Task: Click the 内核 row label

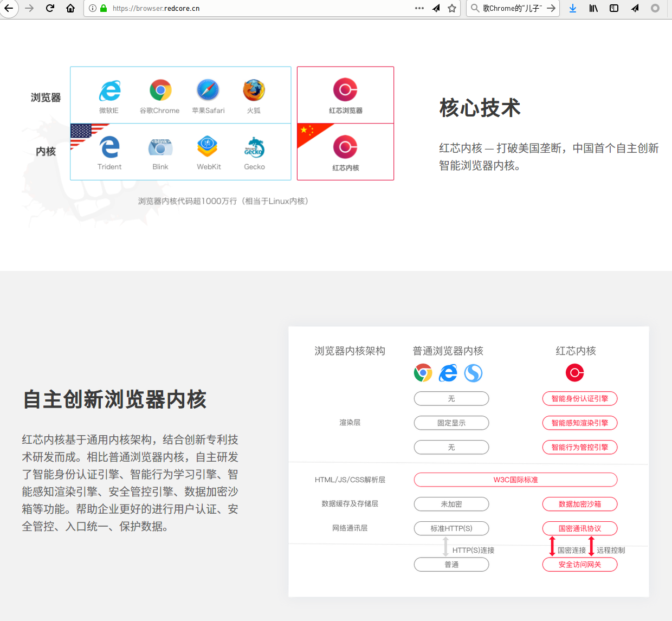Action: click(x=46, y=152)
